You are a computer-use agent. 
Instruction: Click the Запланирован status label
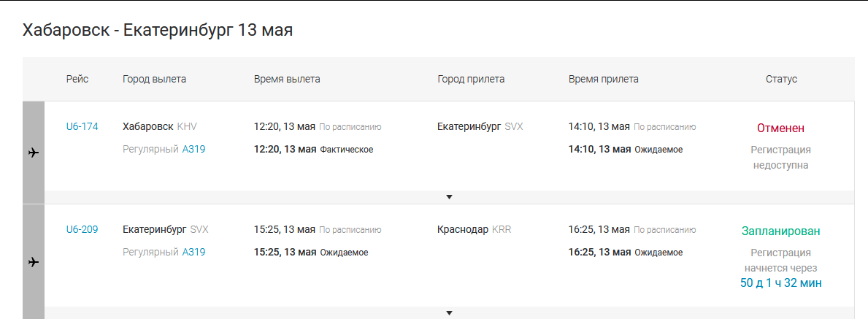(780, 231)
